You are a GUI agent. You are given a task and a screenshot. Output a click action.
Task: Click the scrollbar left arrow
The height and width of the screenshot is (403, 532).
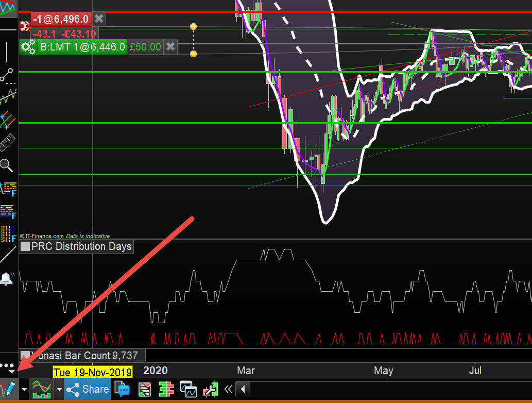[x=243, y=389]
